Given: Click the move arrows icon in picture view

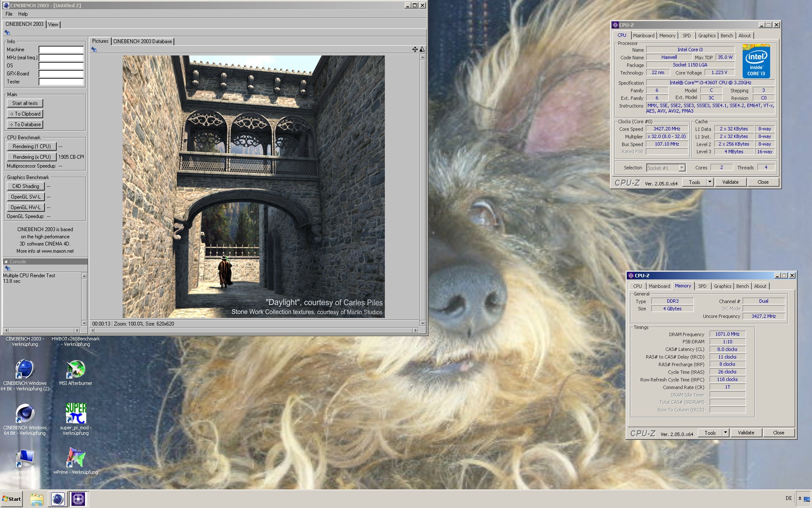Looking at the screenshot, I should point(415,50).
